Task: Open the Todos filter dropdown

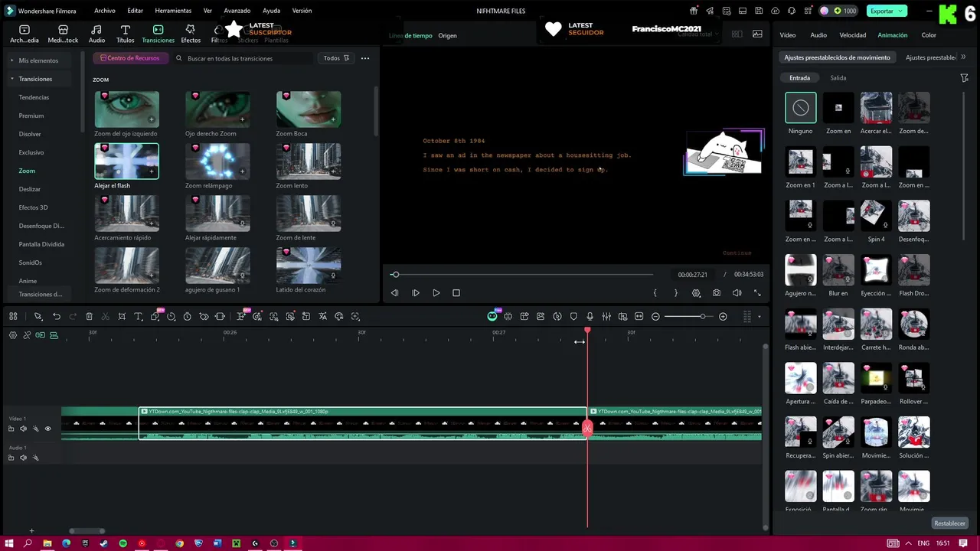Action: 336,58
